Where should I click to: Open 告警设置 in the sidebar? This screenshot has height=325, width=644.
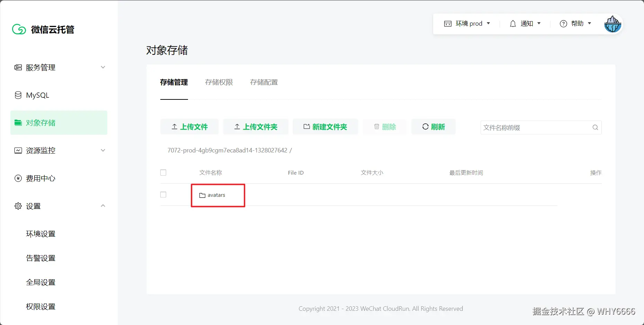coord(41,258)
